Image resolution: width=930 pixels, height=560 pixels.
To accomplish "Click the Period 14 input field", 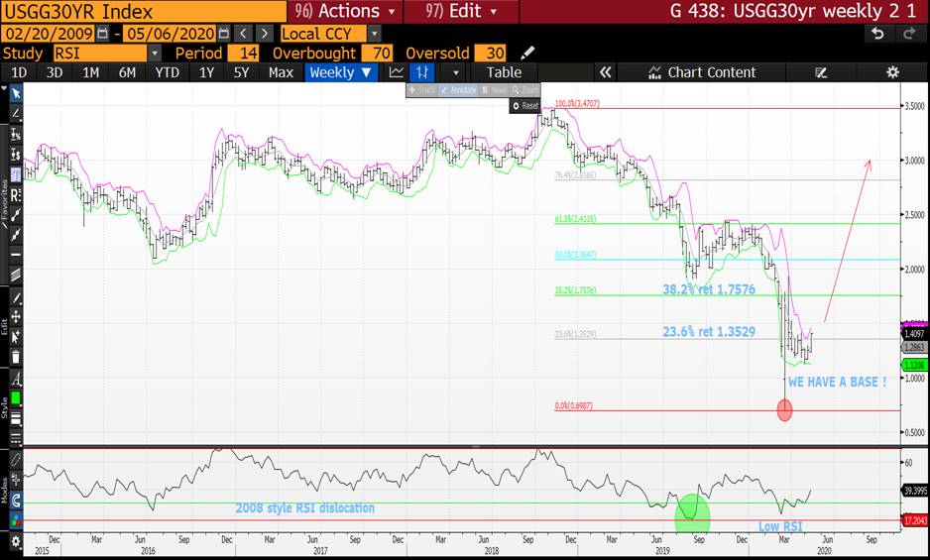I will (x=243, y=54).
